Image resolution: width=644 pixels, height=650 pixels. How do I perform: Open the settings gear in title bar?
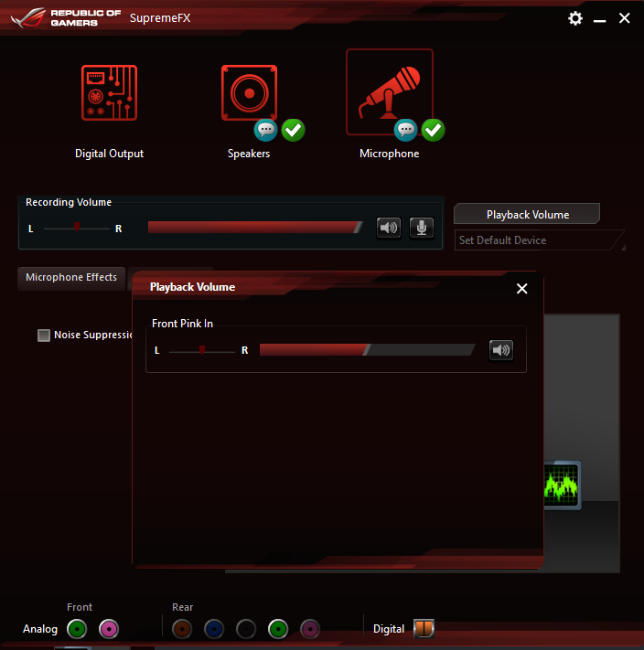[575, 18]
